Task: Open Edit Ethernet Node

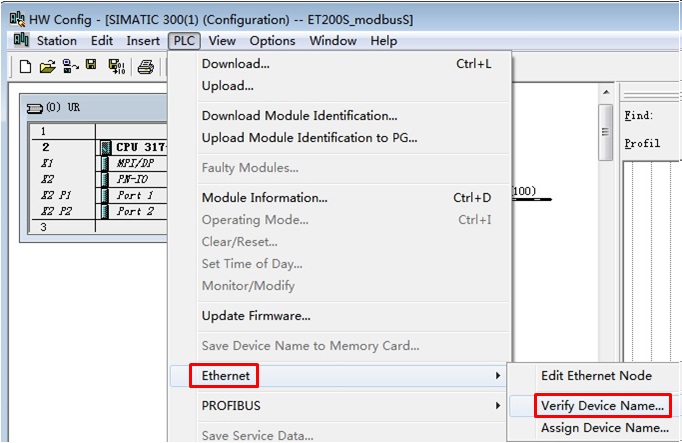Action: click(x=596, y=376)
